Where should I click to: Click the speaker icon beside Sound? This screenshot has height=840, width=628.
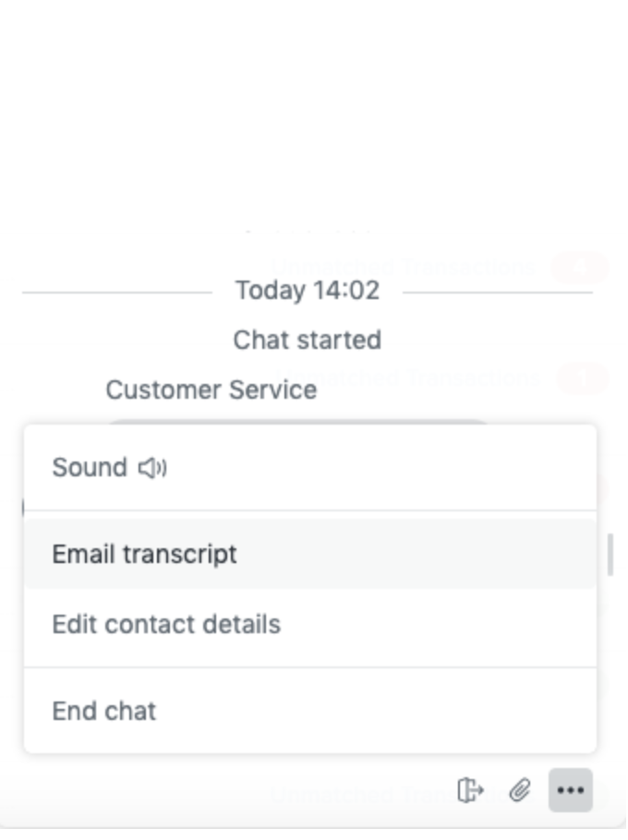tap(152, 468)
